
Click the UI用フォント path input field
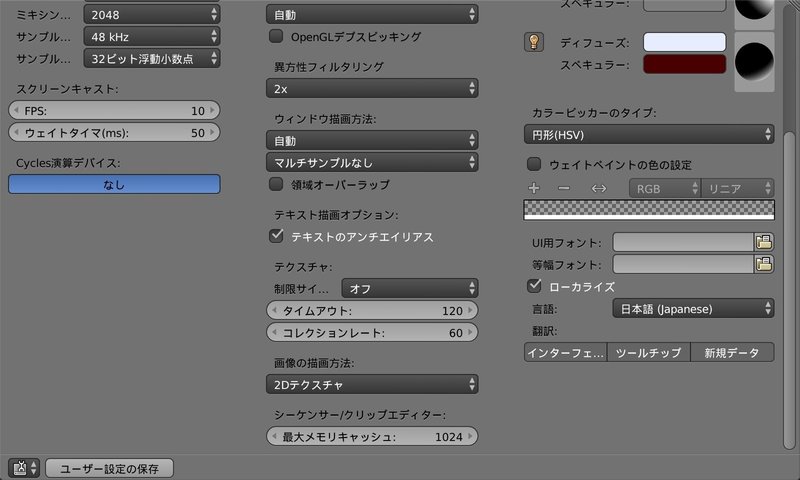tap(683, 242)
